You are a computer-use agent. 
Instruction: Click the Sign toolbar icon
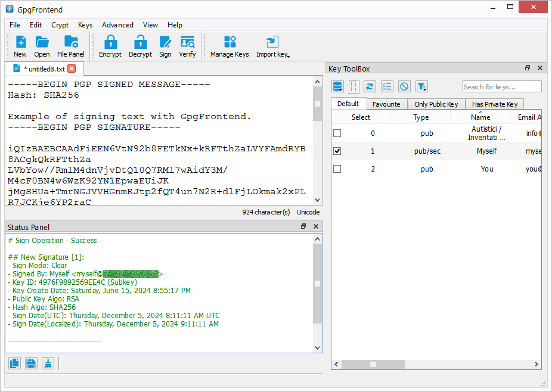[x=165, y=46]
